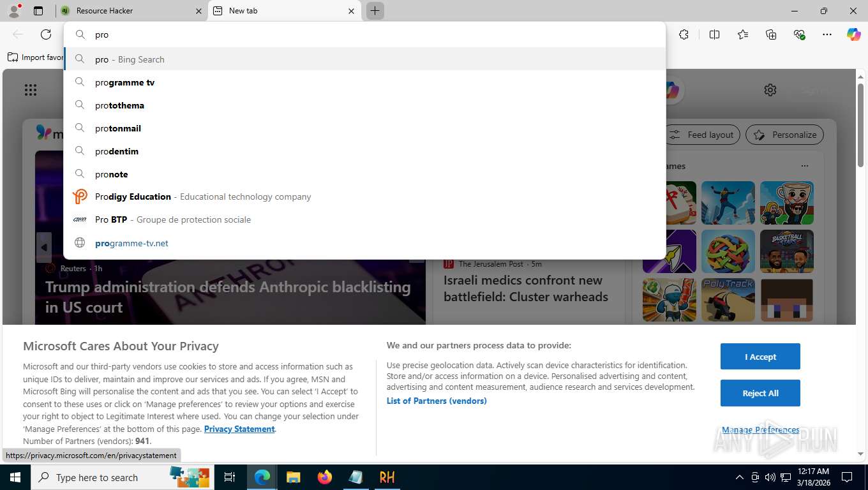This screenshot has height=490, width=868.
Task: Open the volume control in tray
Action: [x=770, y=477]
